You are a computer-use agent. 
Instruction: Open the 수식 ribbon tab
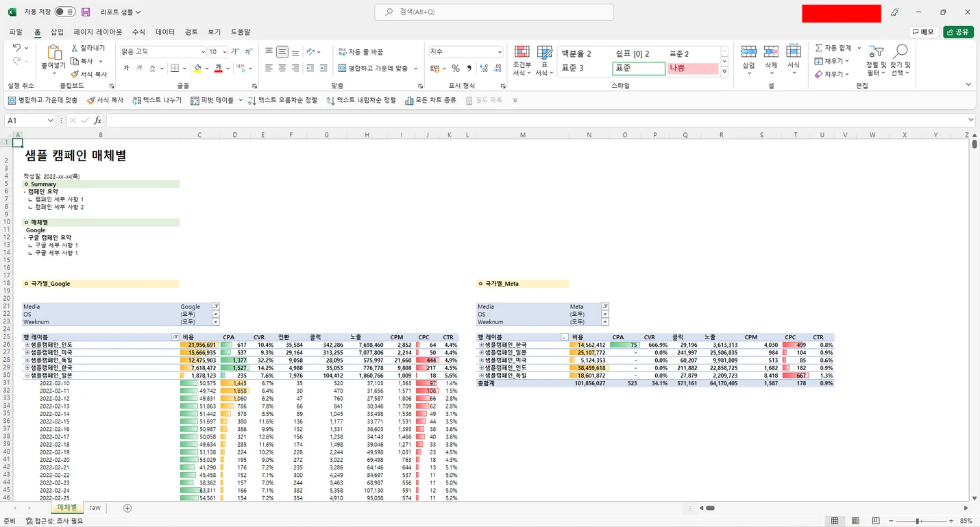[138, 32]
